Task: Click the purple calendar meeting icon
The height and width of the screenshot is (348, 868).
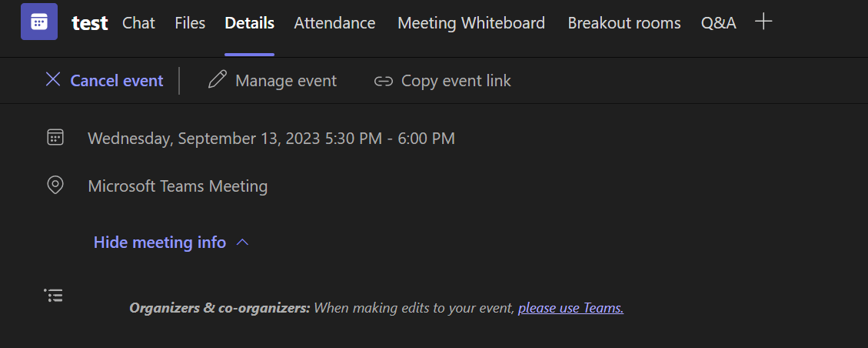Action: click(38, 22)
